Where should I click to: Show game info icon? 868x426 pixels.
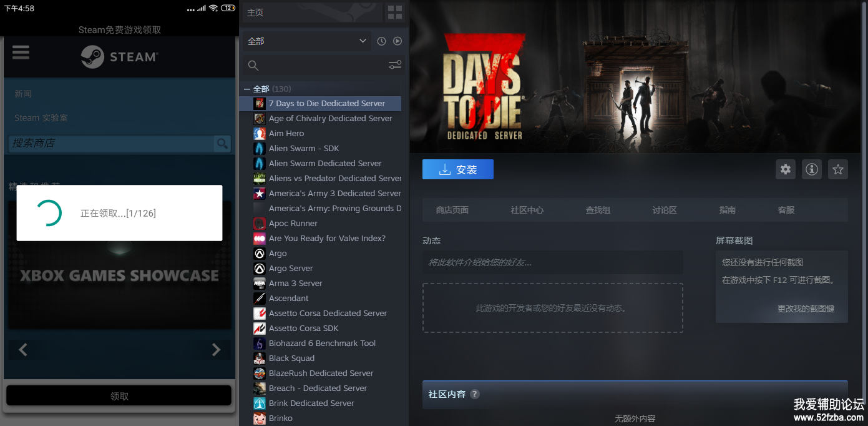tap(812, 169)
